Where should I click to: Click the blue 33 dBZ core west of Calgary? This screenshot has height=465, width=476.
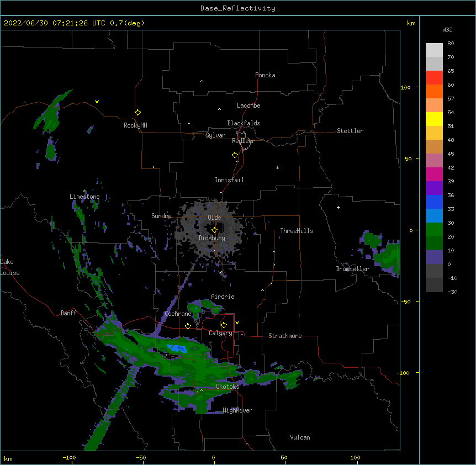(177, 348)
